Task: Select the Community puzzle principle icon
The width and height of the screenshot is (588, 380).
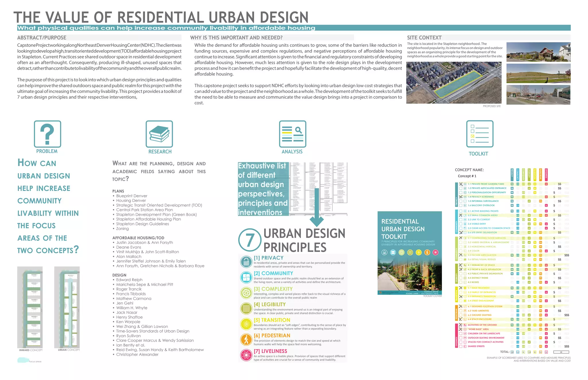Action: click(x=246, y=277)
